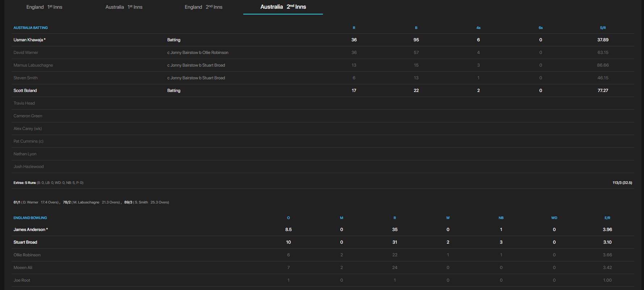Click Stuart Broad's economy 3.10
The image size is (644, 290).
[607, 242]
